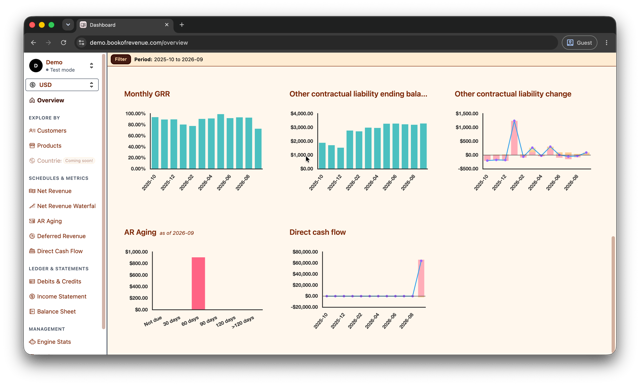Open the Overview page
640x386 pixels.
pos(50,100)
